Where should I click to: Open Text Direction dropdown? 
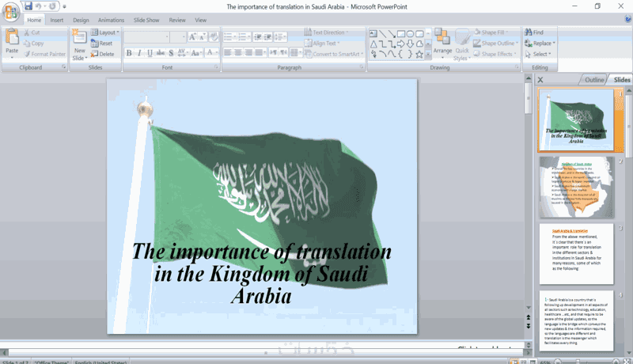[327, 32]
